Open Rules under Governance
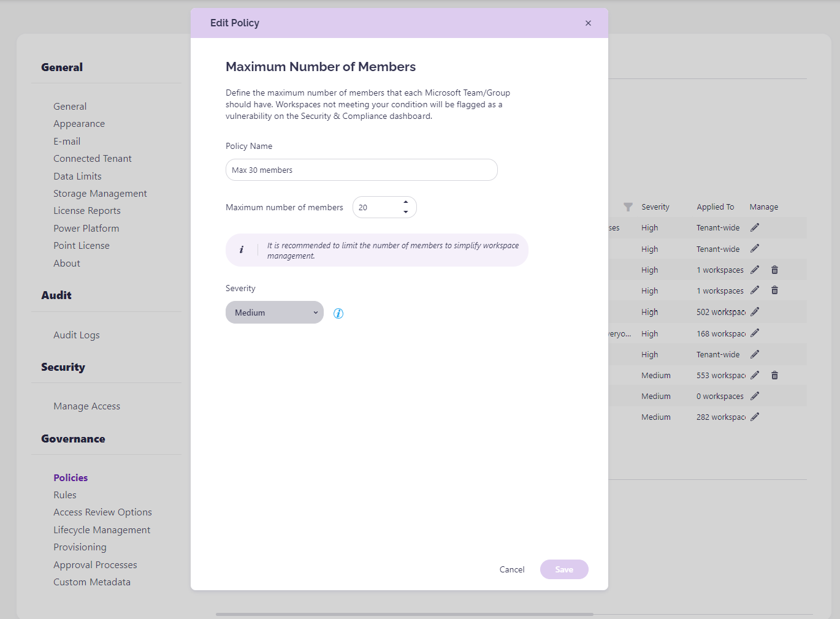 pyautogui.click(x=65, y=495)
